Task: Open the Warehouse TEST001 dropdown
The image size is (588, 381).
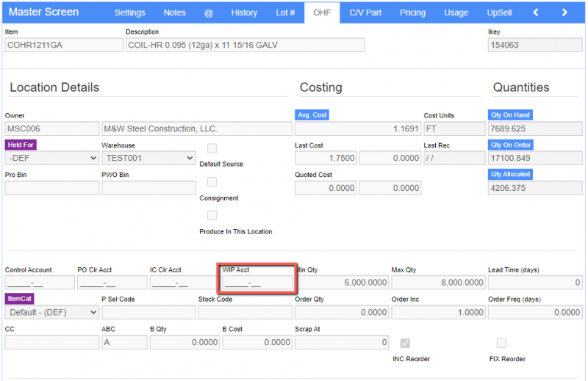Action: tap(148, 158)
